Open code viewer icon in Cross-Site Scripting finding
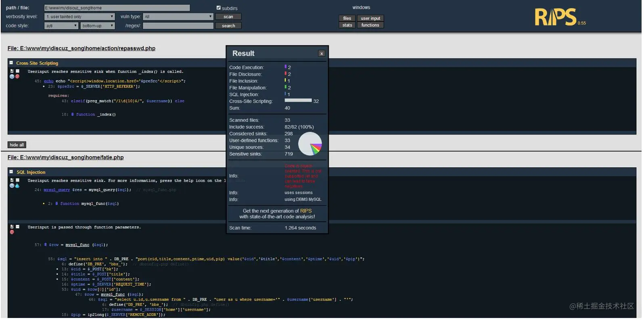The width and height of the screenshot is (644, 320). [x=12, y=71]
